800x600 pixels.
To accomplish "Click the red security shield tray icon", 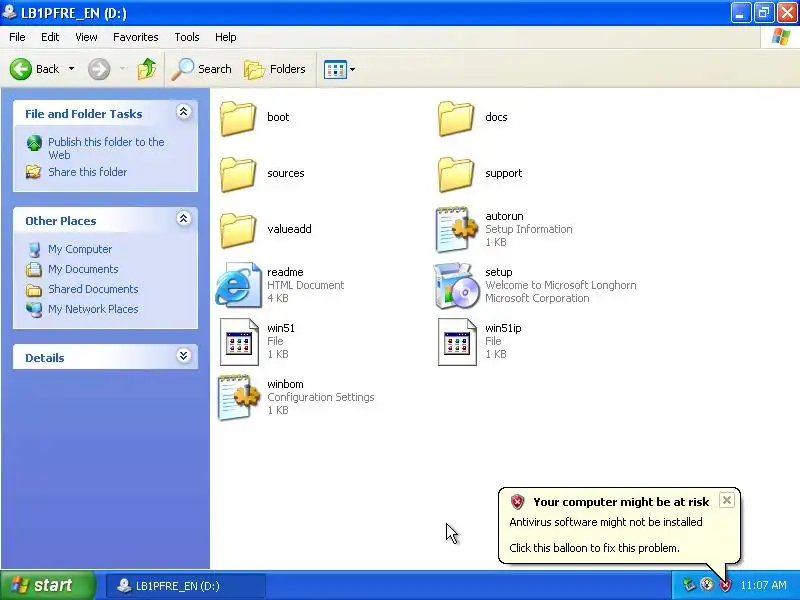I will 725,585.
